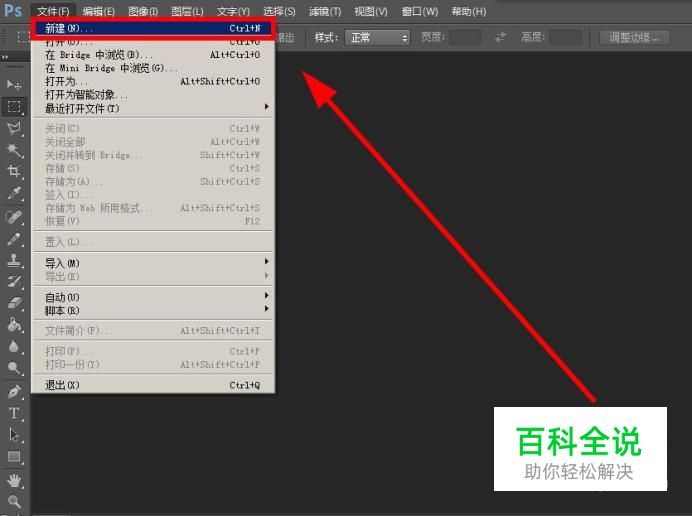Select the History Brush tool
Image resolution: width=692 pixels, height=516 pixels.
(14, 281)
